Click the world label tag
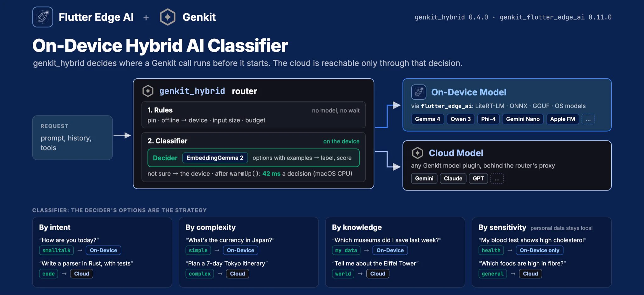 point(343,274)
